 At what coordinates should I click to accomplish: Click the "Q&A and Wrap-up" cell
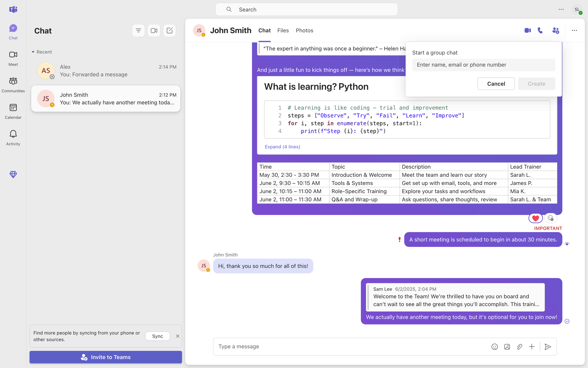364,199
